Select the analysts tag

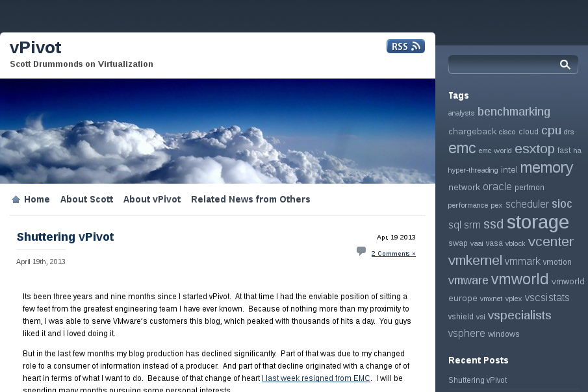pyautogui.click(x=461, y=113)
